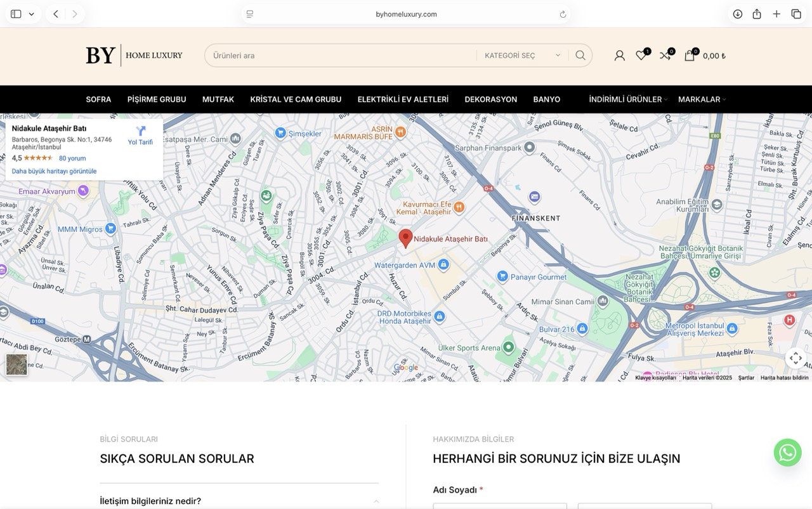This screenshot has width=812, height=509.
Task: Reload the page in address bar
Action: point(563,14)
